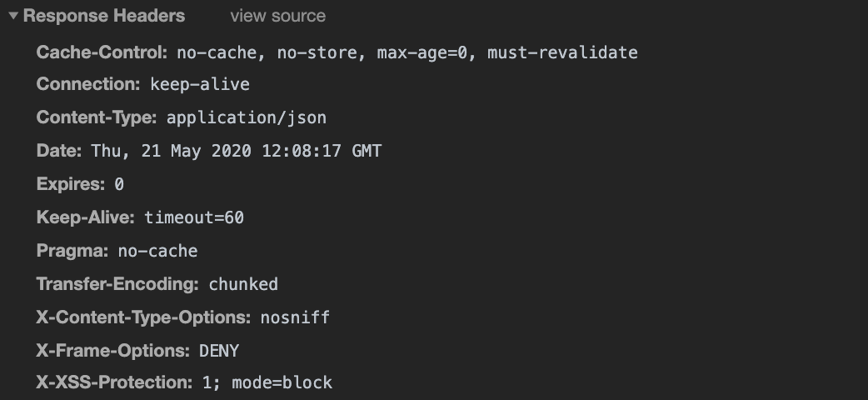Click the Cache-Control header name
Image resolution: width=868 pixels, height=400 pixels.
(x=102, y=52)
